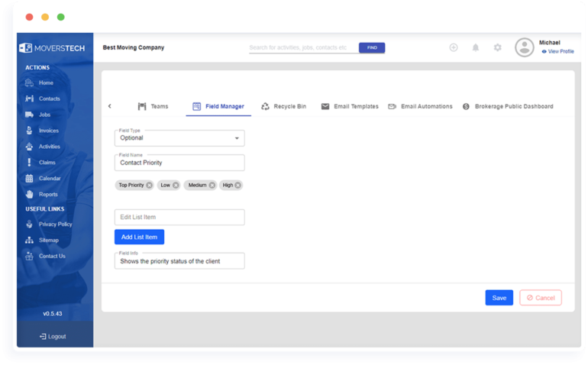Click the Field Info input
Viewport: 588px width, 365px height.
point(179,261)
